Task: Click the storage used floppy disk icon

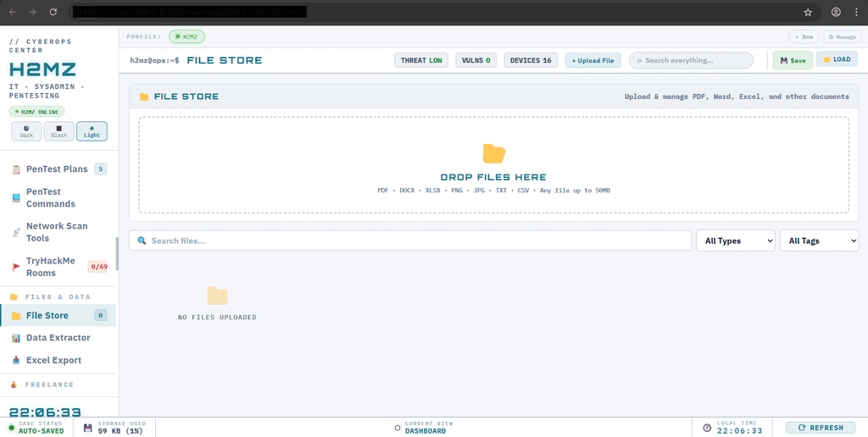Action: click(87, 428)
